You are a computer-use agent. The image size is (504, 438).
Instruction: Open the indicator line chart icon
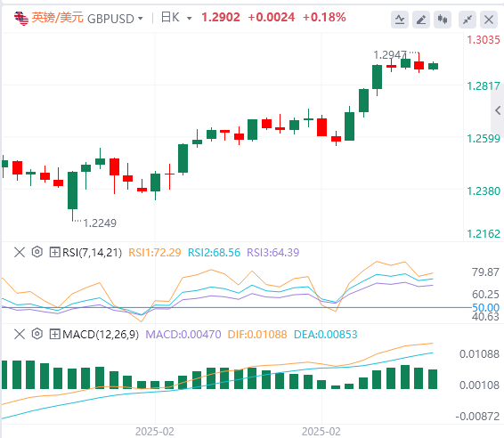(400, 20)
